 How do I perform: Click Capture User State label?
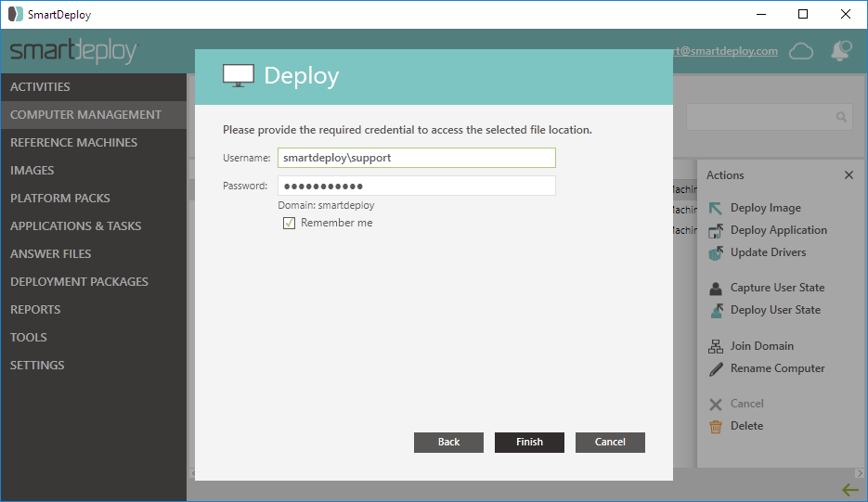[777, 288]
